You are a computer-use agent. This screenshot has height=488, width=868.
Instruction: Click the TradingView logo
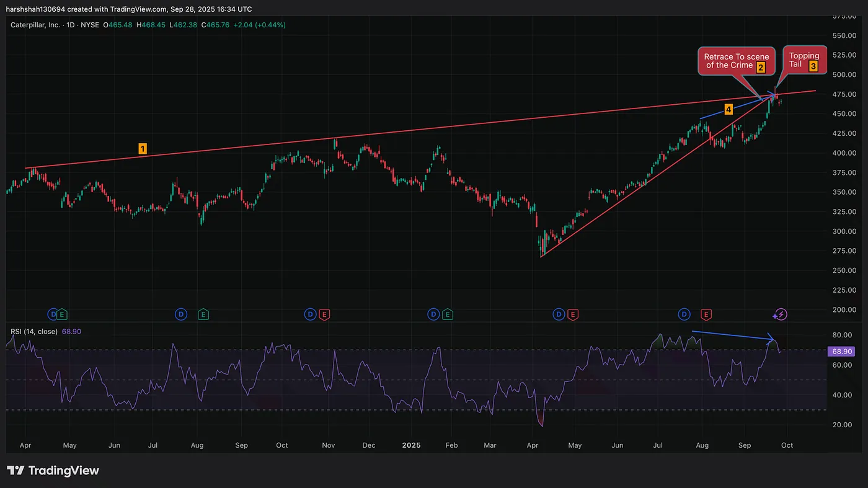point(53,471)
